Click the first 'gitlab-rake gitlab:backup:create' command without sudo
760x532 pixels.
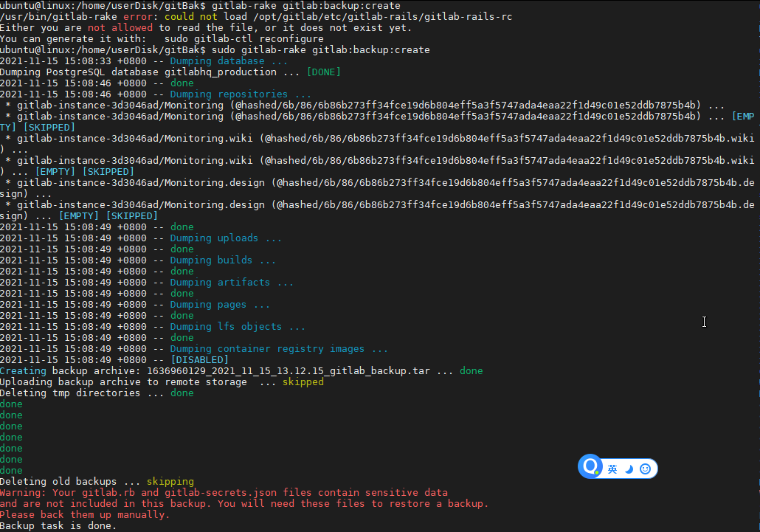[305, 6]
